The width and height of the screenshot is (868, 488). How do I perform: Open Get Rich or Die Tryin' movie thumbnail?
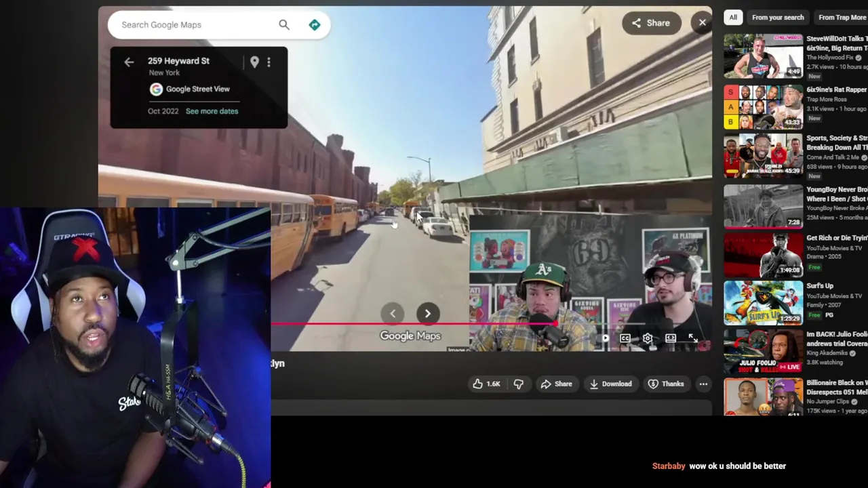[x=763, y=255]
